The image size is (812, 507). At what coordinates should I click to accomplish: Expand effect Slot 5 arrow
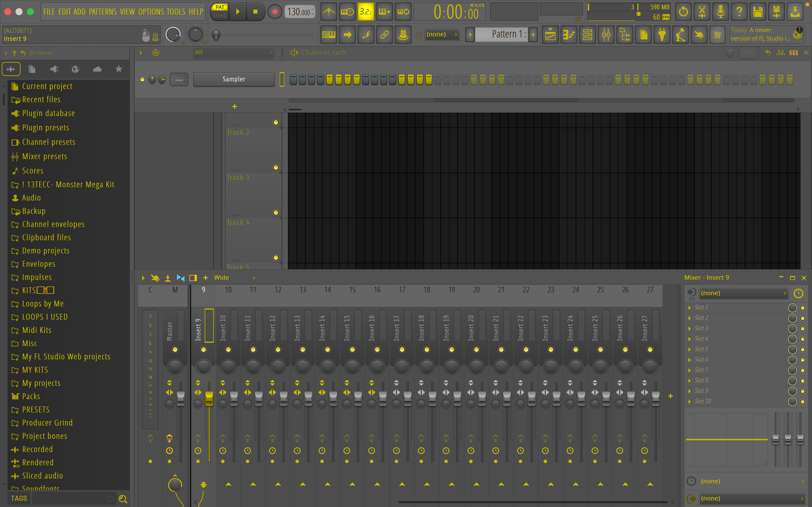[689, 349]
